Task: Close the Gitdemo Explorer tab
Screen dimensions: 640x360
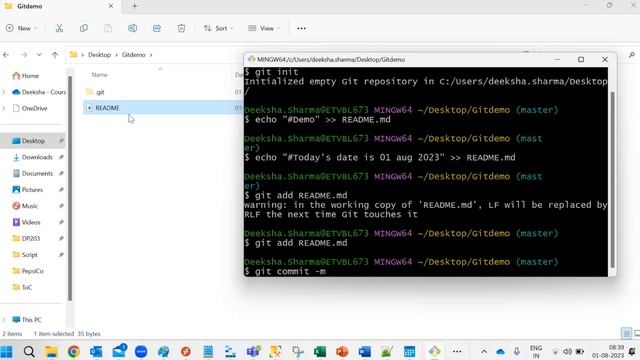Action: pos(111,6)
